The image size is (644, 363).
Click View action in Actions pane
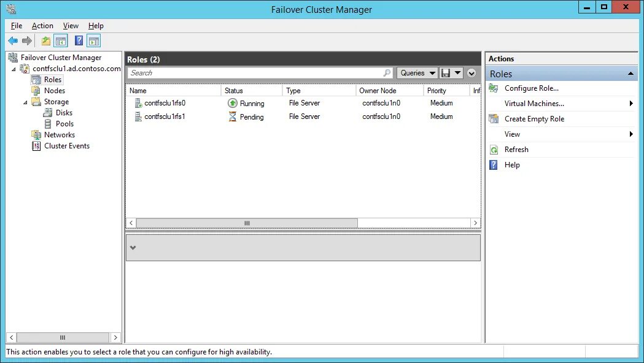[512, 134]
